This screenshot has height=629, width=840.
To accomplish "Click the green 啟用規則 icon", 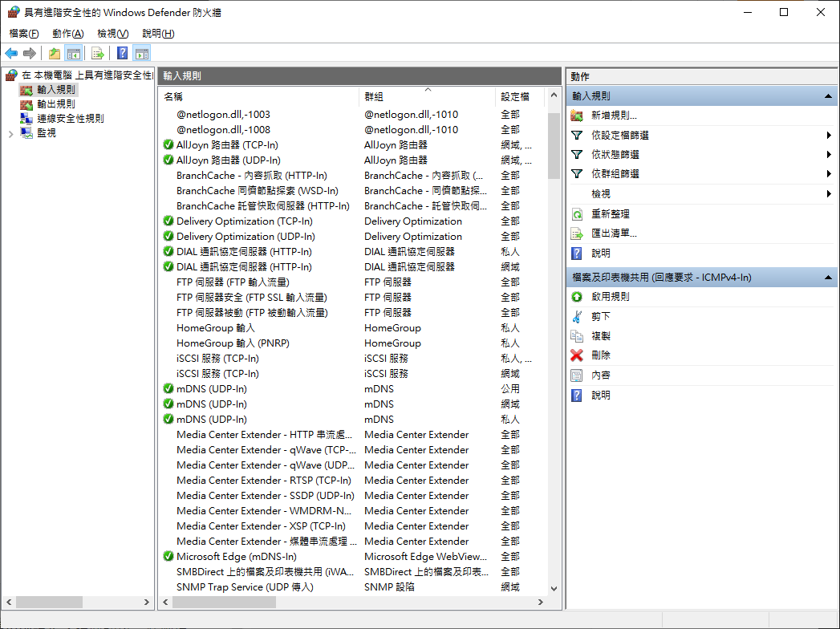I will [577, 296].
